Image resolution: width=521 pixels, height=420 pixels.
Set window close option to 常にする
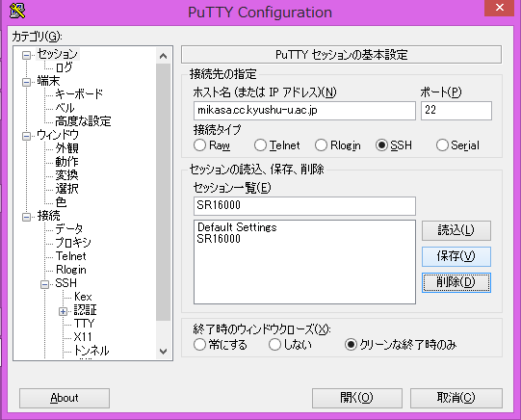click(199, 345)
